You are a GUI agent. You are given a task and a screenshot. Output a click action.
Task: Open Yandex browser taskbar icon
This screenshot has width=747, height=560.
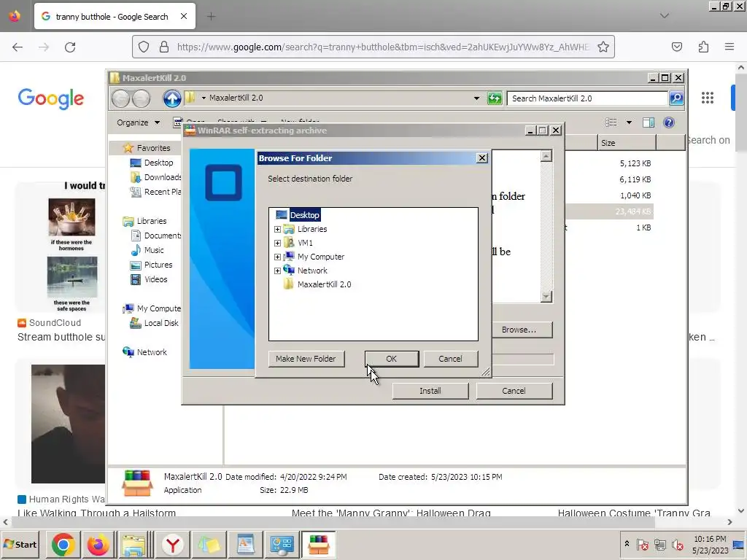172,545
